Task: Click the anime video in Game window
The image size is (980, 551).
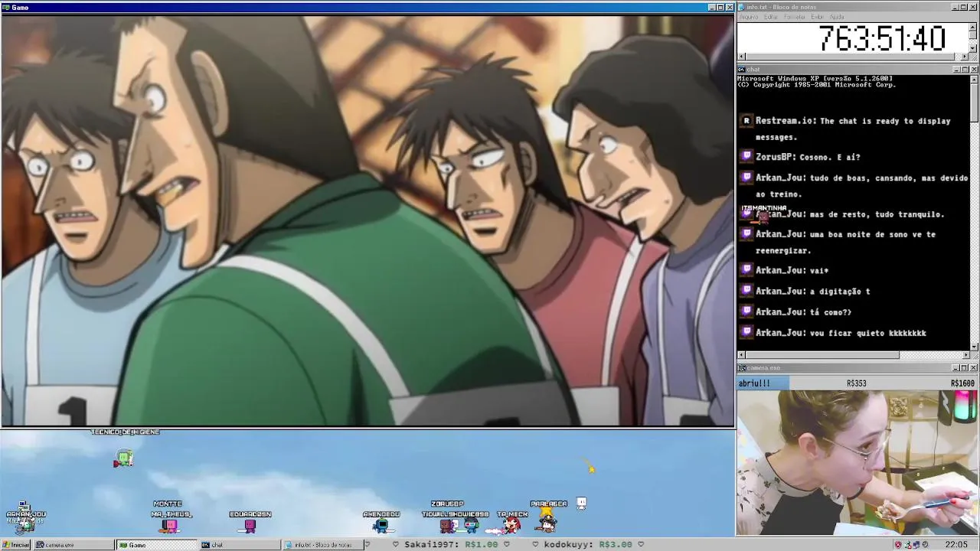Action: click(367, 220)
